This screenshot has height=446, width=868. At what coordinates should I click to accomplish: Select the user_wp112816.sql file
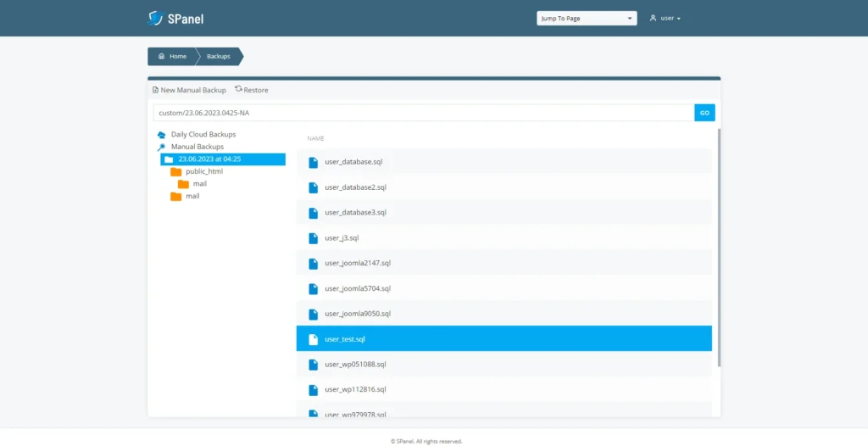tap(504, 389)
